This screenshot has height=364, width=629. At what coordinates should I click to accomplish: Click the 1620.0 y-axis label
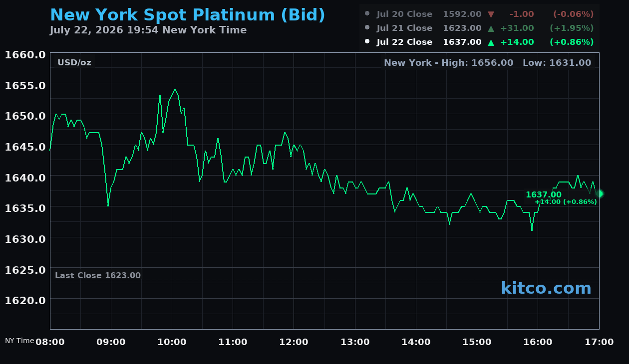pyautogui.click(x=25, y=300)
